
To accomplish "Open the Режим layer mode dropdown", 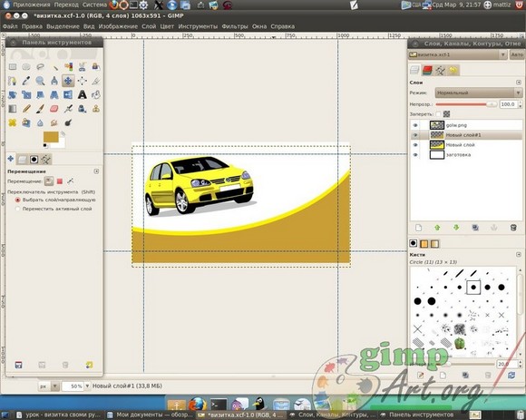I will click(x=478, y=93).
